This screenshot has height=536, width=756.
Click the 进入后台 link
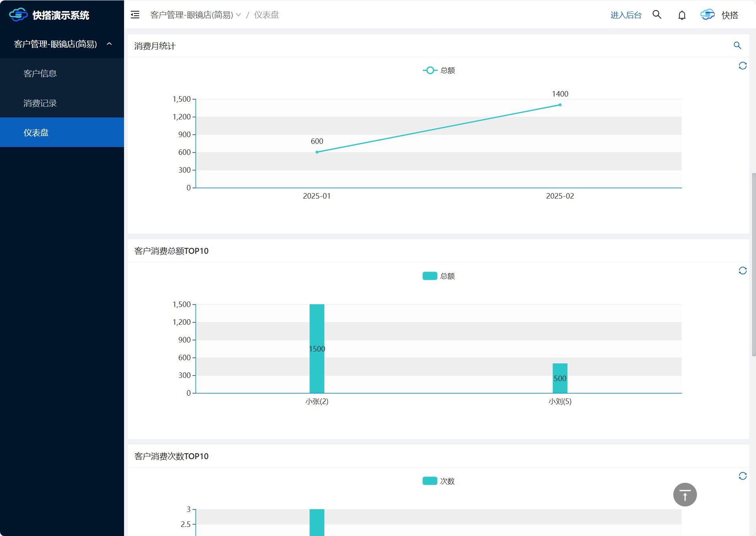pyautogui.click(x=626, y=15)
